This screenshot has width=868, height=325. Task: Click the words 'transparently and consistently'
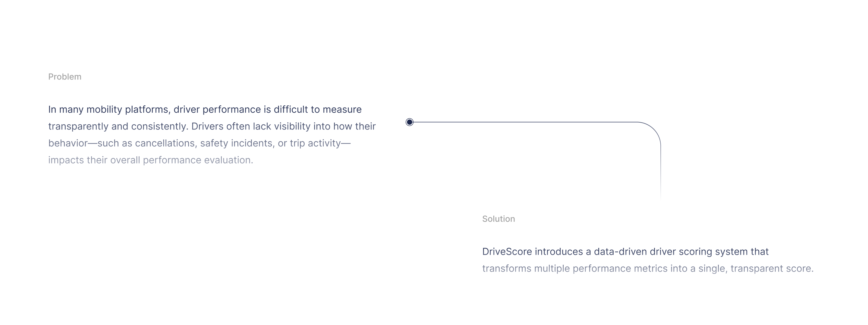point(117,127)
